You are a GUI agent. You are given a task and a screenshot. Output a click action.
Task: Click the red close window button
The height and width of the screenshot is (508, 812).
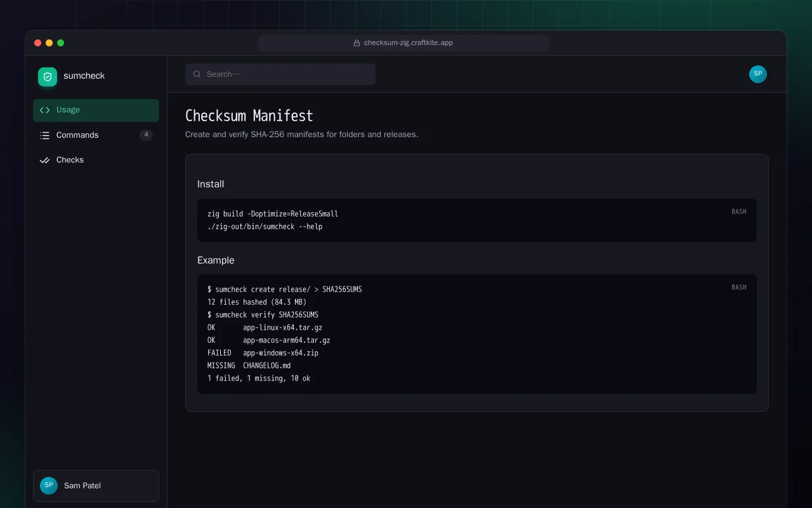[x=38, y=43]
